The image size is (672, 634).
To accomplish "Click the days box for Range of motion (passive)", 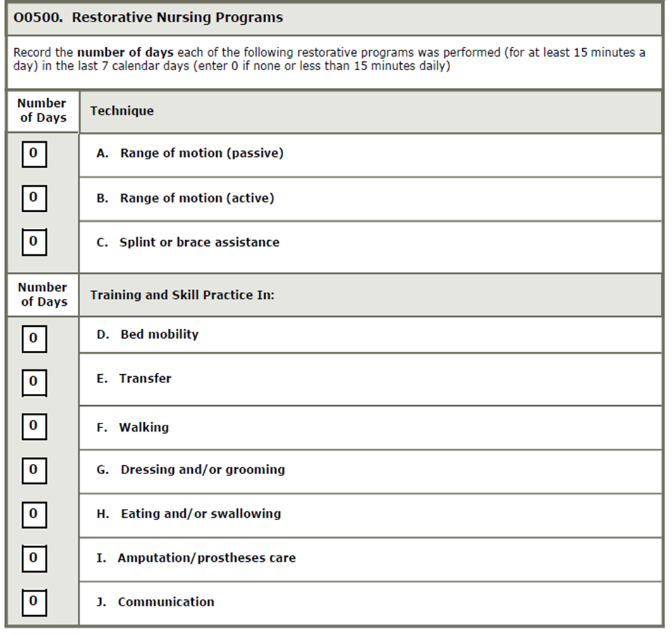I will click(34, 154).
